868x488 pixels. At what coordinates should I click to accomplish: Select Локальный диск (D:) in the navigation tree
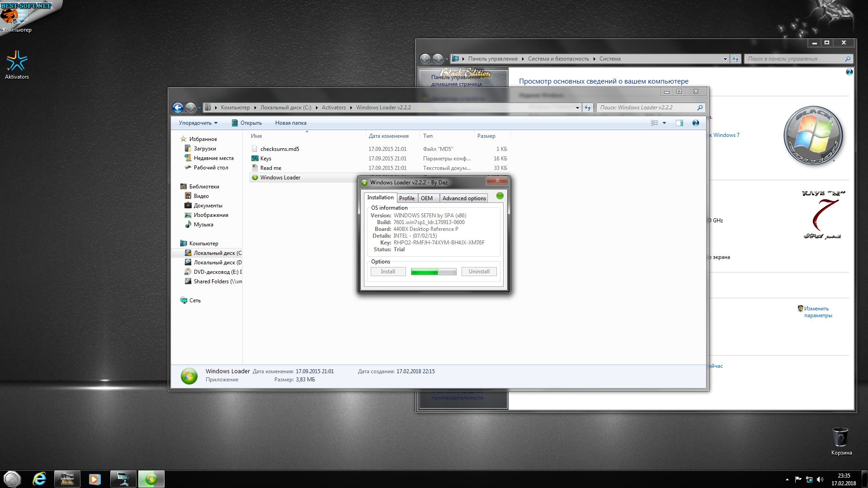coord(217,263)
